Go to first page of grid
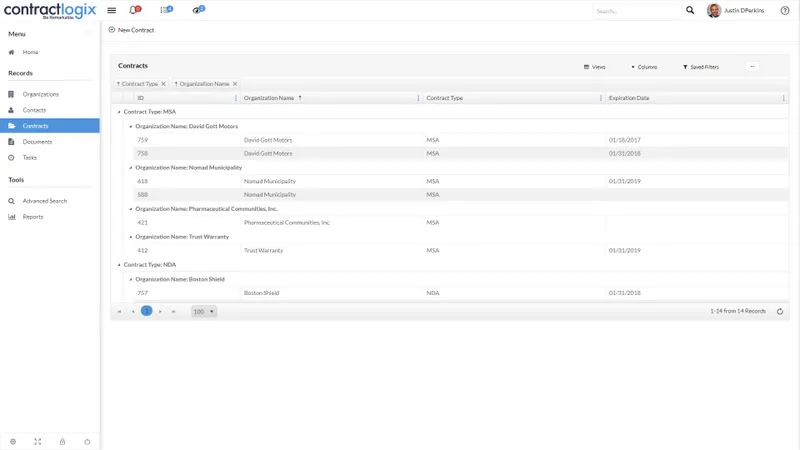The width and height of the screenshot is (800, 450). [x=119, y=311]
